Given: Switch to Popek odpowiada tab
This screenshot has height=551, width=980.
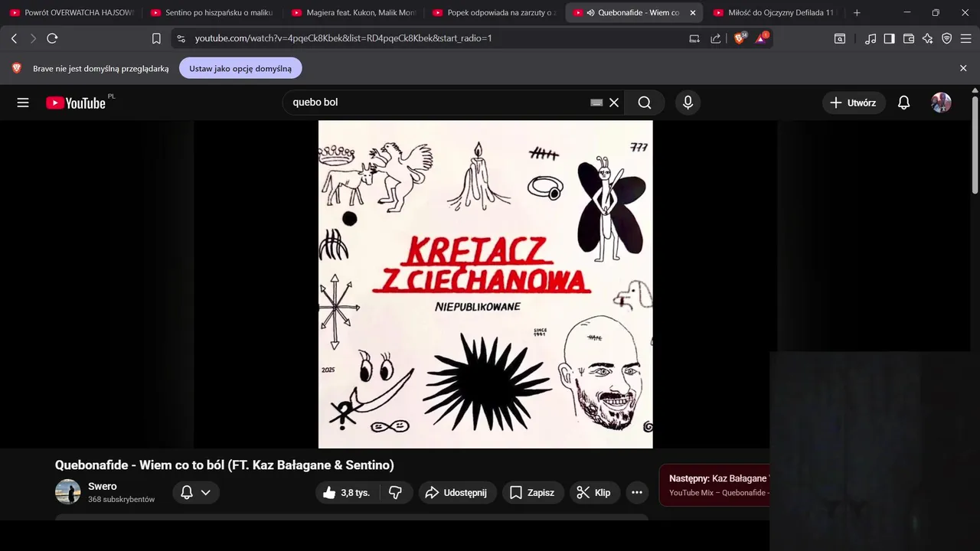Looking at the screenshot, I should click(494, 13).
